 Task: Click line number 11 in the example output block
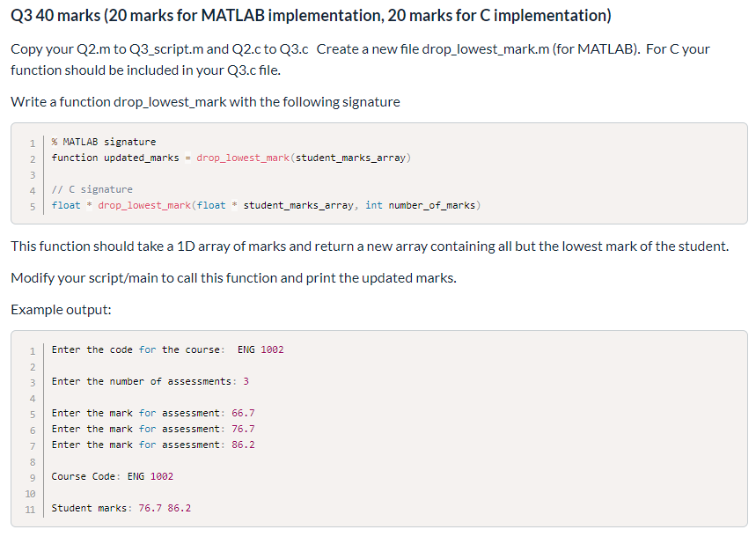[30, 508]
